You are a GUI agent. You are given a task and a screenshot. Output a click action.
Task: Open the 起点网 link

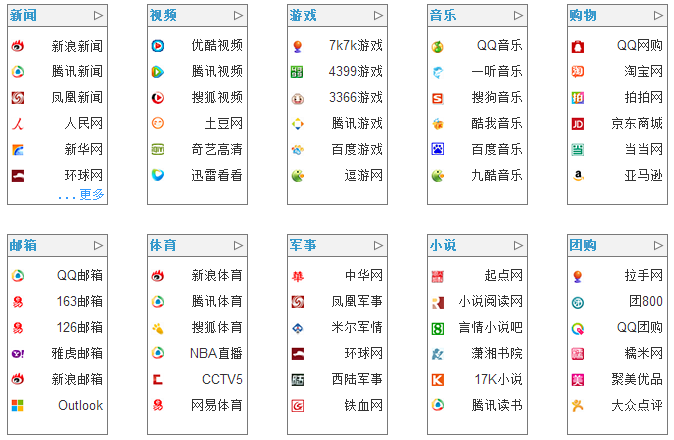503,275
